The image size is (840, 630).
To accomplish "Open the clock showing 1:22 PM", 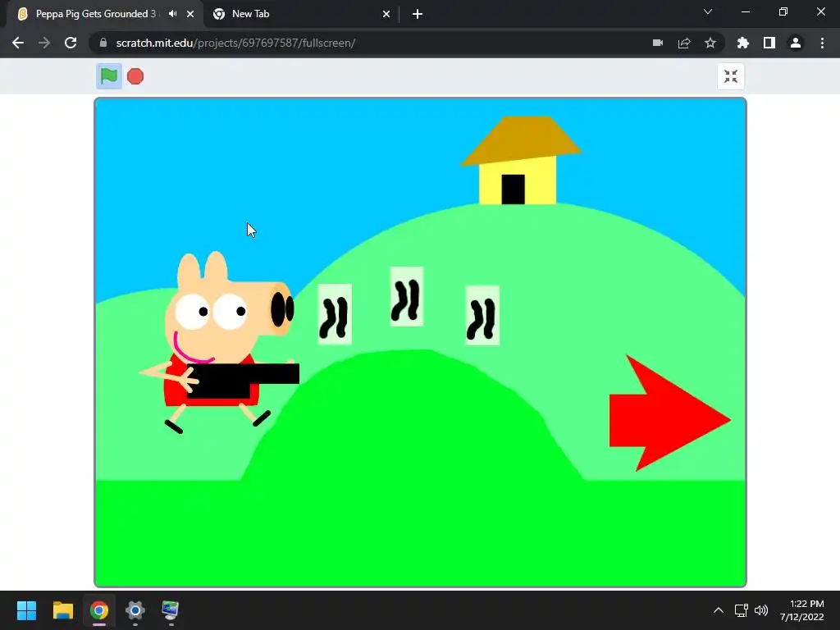I will [x=802, y=610].
